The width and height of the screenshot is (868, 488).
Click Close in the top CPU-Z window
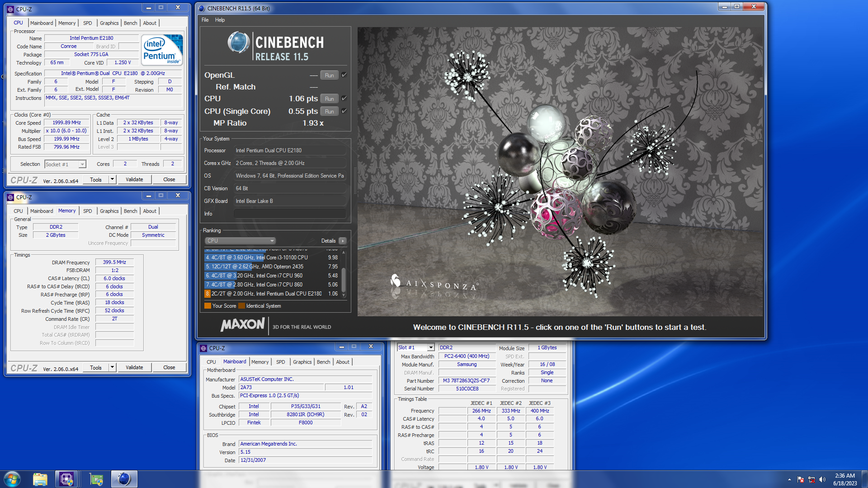click(169, 179)
